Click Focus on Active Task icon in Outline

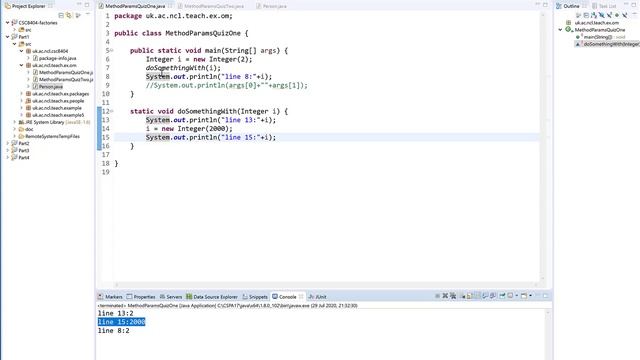(x=578, y=15)
